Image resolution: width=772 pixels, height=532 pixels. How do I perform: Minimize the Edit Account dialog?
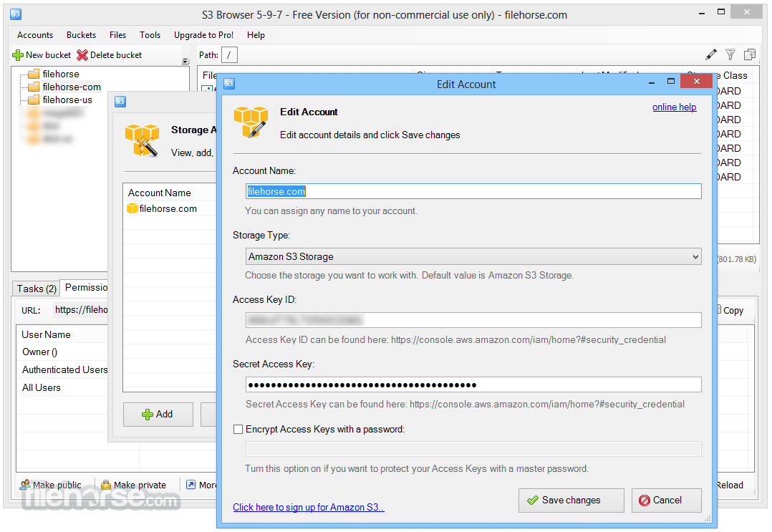pos(652,82)
